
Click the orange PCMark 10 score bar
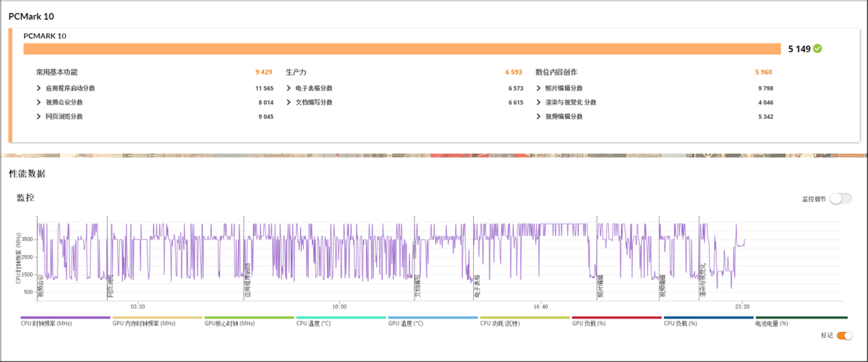click(x=402, y=49)
